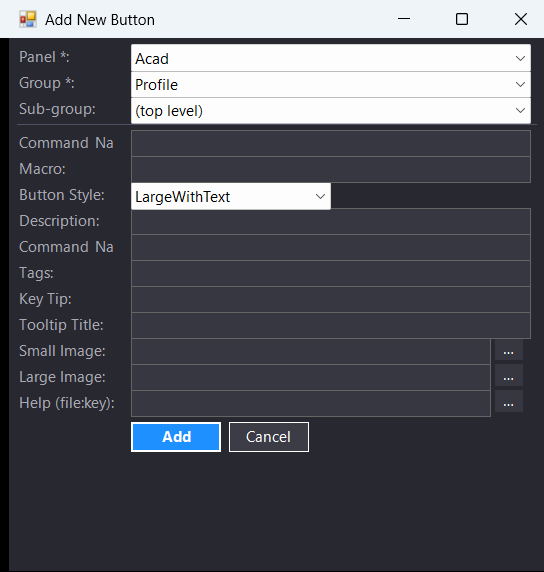Viewport: 544px width, 572px height.
Task: Open the Group dropdown showing Profile
Action: tap(331, 84)
